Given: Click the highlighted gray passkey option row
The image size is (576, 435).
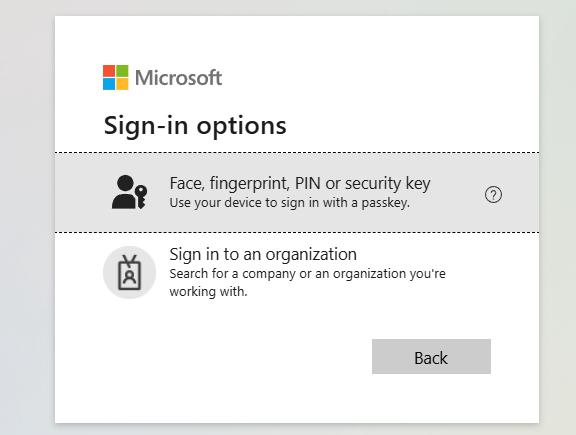Looking at the screenshot, I should [297, 192].
